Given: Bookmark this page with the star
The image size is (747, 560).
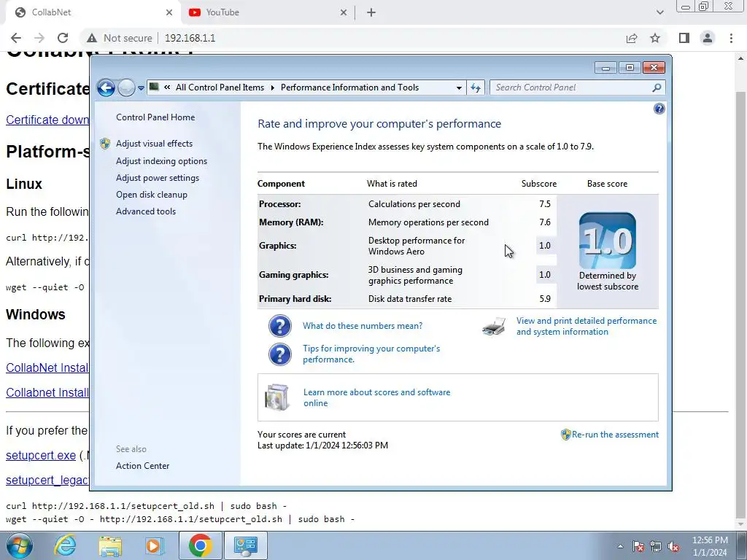Looking at the screenshot, I should click(655, 38).
